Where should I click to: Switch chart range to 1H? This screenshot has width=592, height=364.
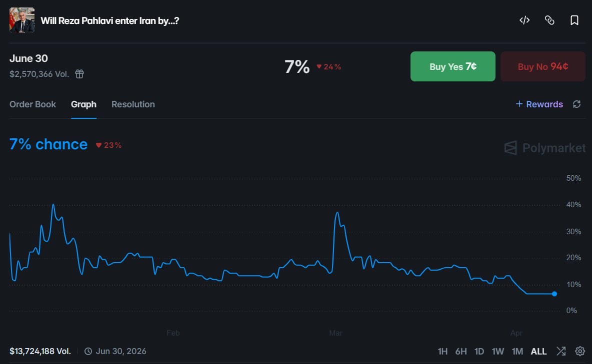click(443, 351)
